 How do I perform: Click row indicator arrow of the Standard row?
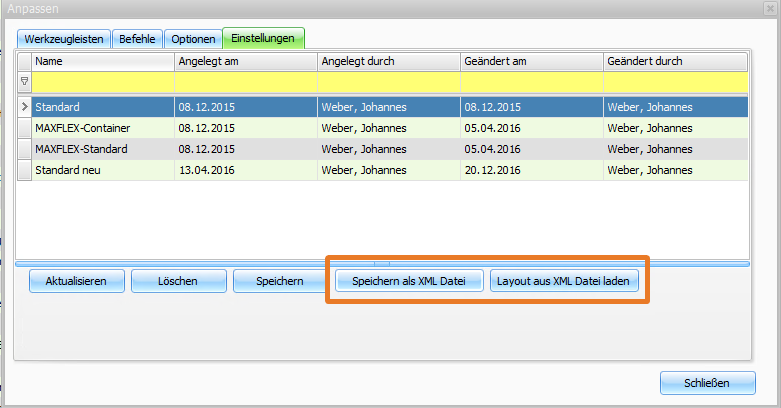pos(24,106)
